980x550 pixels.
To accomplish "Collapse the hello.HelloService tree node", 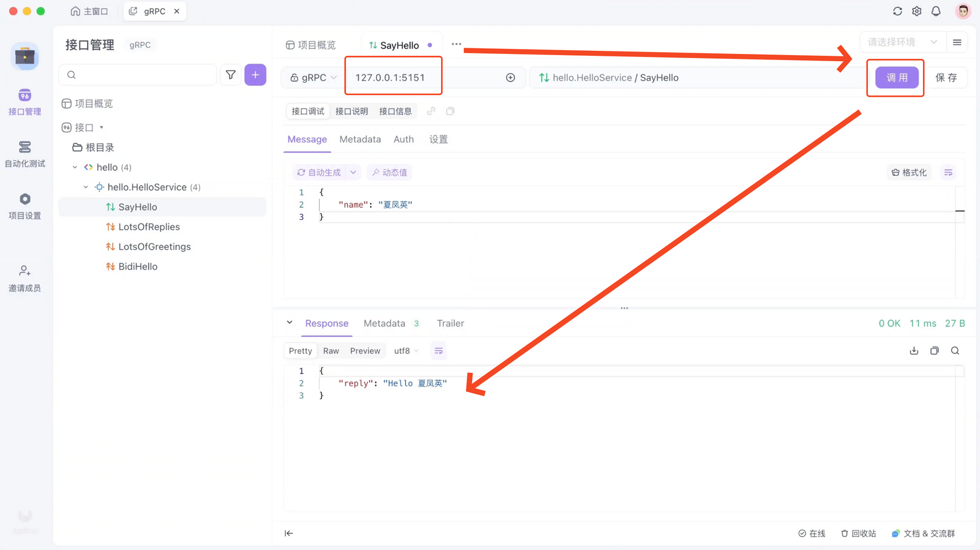I will 86,187.
